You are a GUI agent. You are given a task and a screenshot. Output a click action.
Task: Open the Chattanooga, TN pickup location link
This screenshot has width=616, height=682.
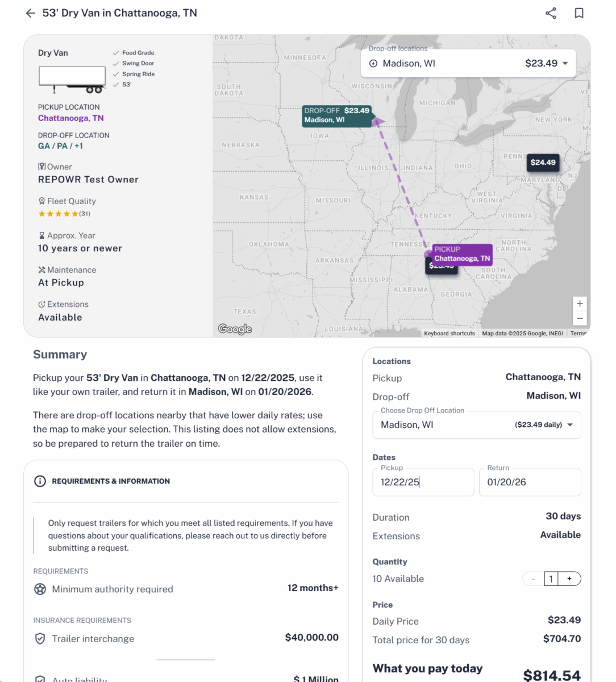tap(71, 118)
